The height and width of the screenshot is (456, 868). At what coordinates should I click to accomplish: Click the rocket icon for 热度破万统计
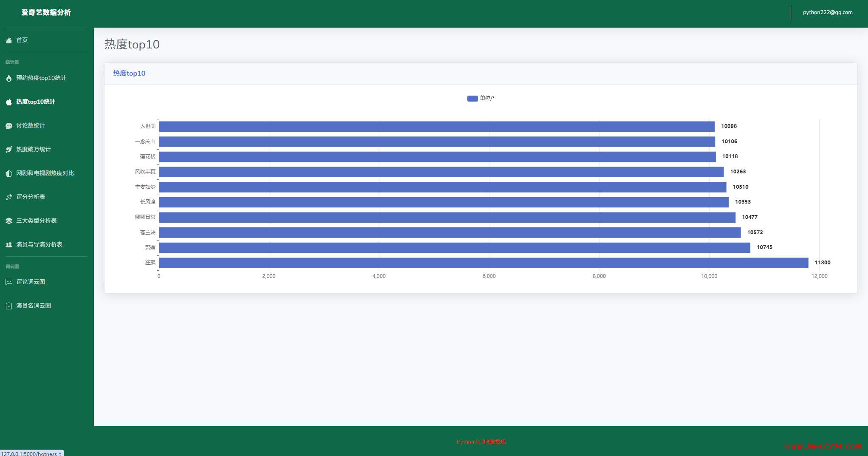point(8,150)
